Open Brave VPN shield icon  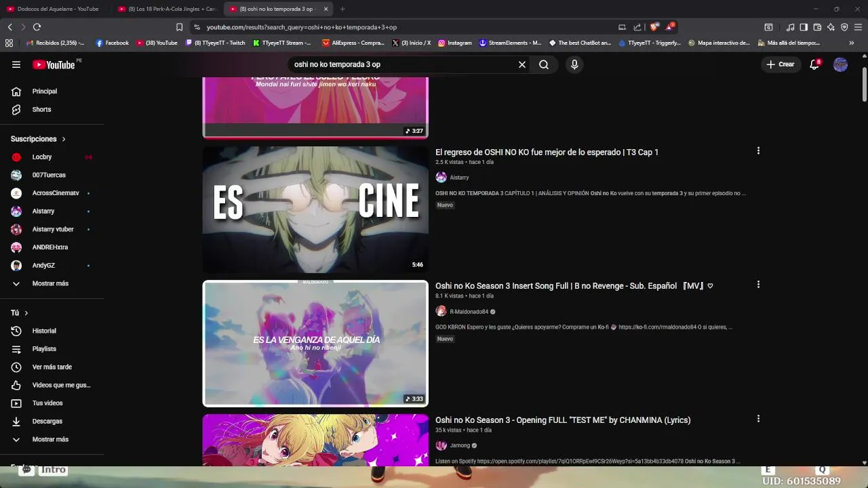844,27
